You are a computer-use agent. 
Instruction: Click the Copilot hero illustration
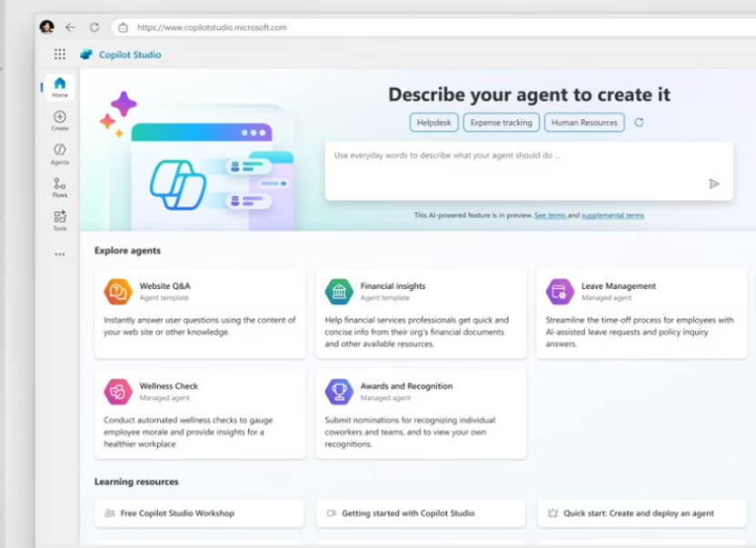(198, 162)
